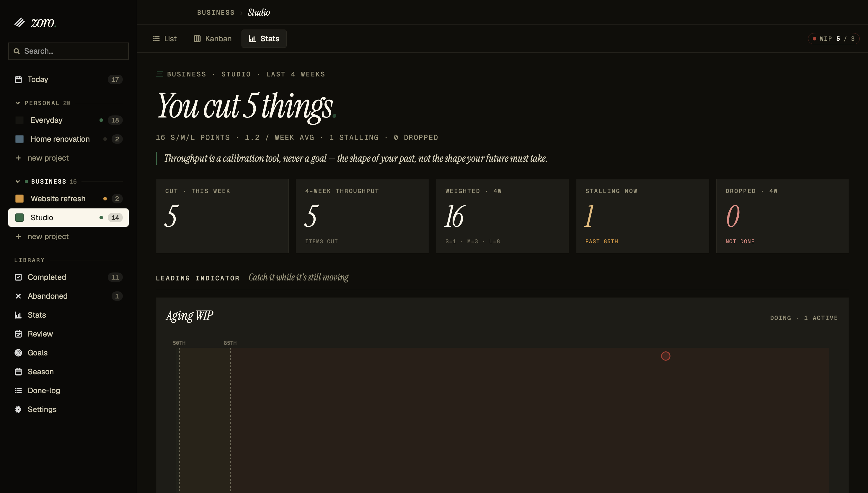Viewport: 868px width, 493px height.
Task: Open the Today calendar icon
Action: tap(18, 79)
